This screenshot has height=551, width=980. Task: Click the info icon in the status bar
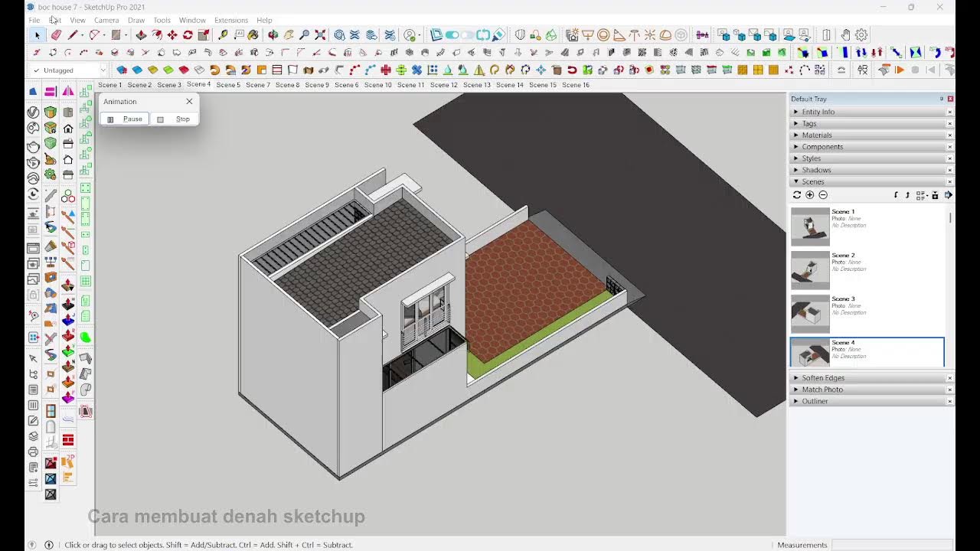click(x=49, y=545)
